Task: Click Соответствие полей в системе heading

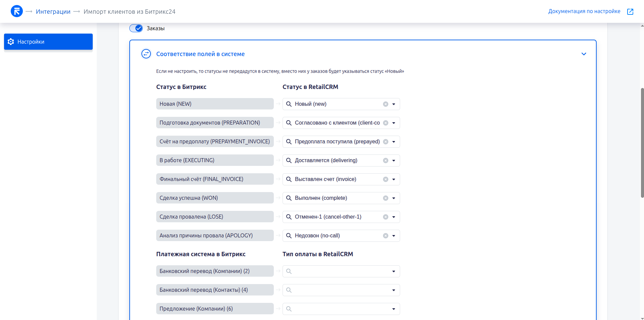Action: (200, 54)
